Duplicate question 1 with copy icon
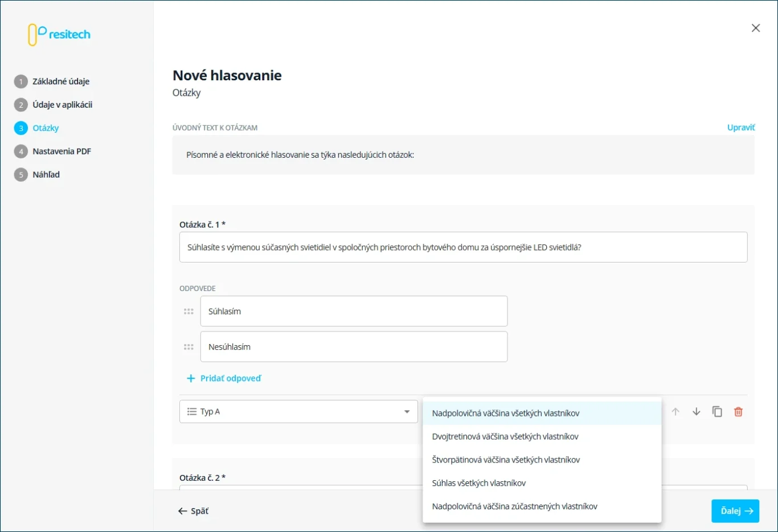 click(x=718, y=412)
